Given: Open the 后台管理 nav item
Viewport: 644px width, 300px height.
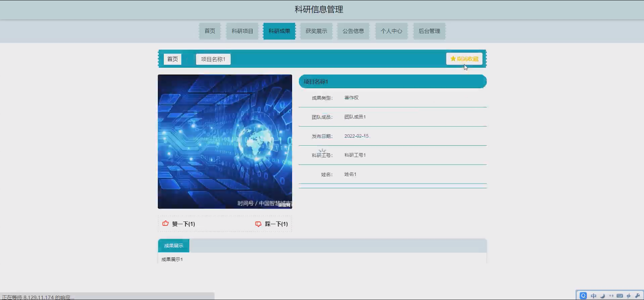Looking at the screenshot, I should coord(429,31).
